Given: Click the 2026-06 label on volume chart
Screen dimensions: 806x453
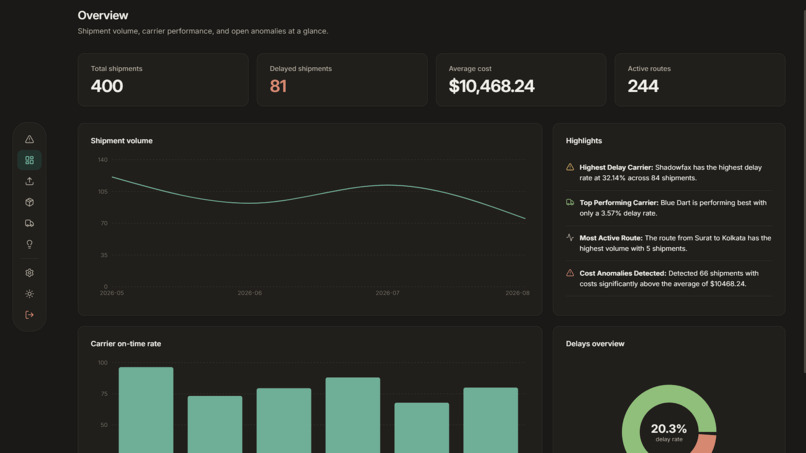Looking at the screenshot, I should click(249, 293).
